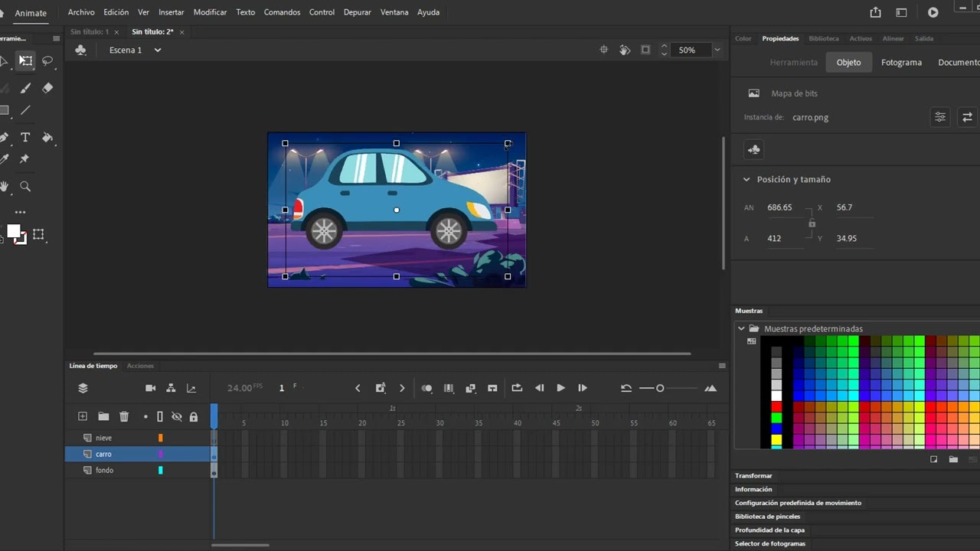Open the Archivo menu
980x551 pixels.
point(81,12)
